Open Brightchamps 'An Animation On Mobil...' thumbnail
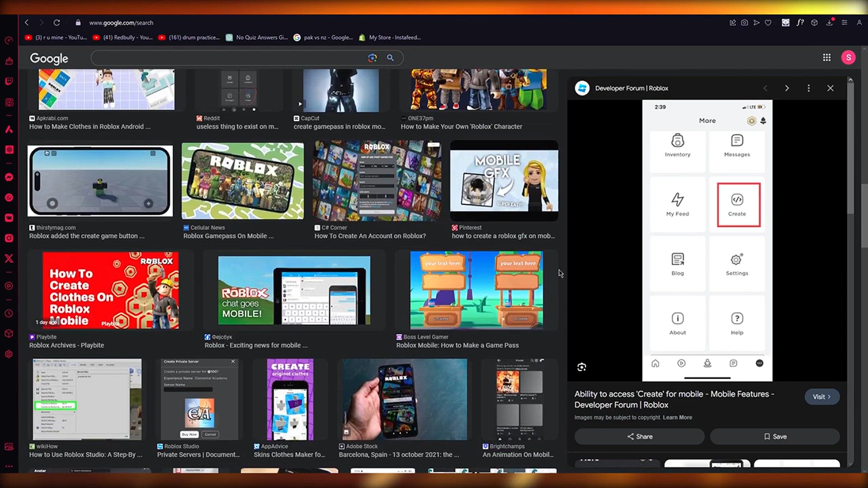This screenshot has width=868, height=488. [x=519, y=399]
